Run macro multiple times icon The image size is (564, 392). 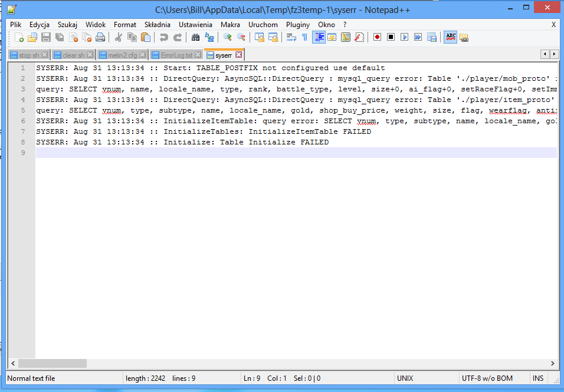(418, 37)
